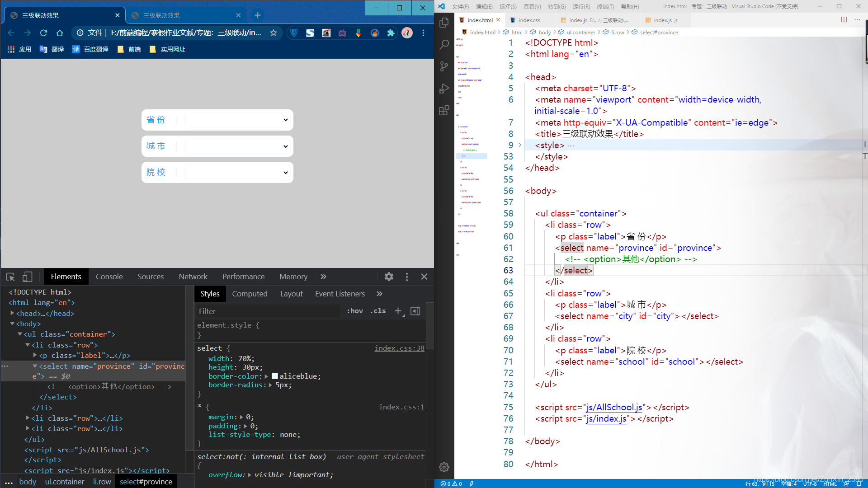Expand the folded style block on line 9
868x488 pixels.
click(519, 145)
